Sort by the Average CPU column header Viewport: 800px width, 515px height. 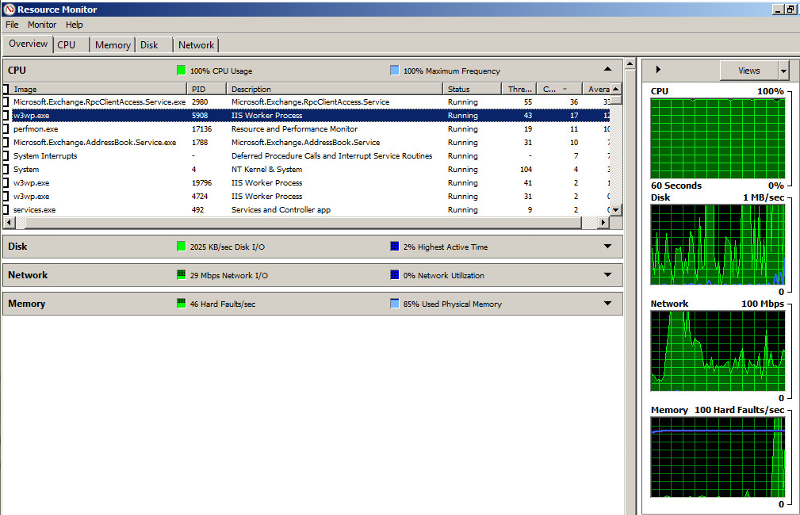click(596, 89)
